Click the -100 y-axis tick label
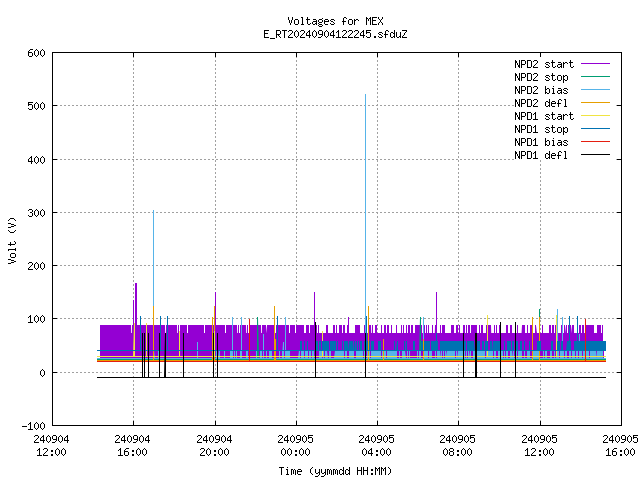 click(x=34, y=426)
